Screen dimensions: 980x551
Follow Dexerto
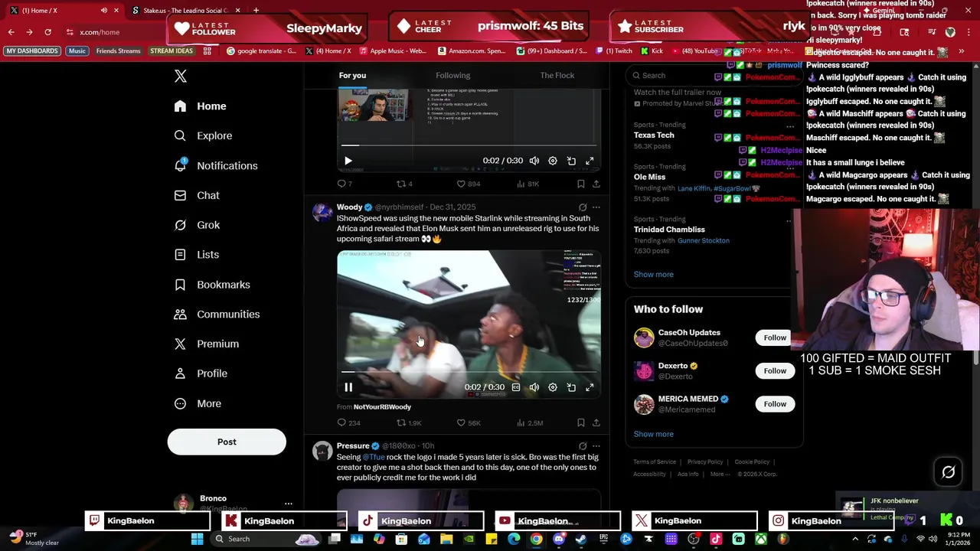point(775,370)
